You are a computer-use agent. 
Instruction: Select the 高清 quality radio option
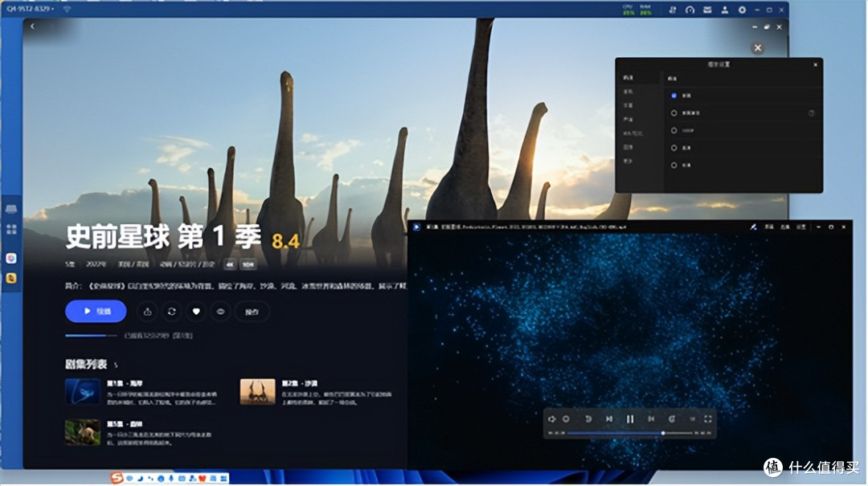coord(674,148)
